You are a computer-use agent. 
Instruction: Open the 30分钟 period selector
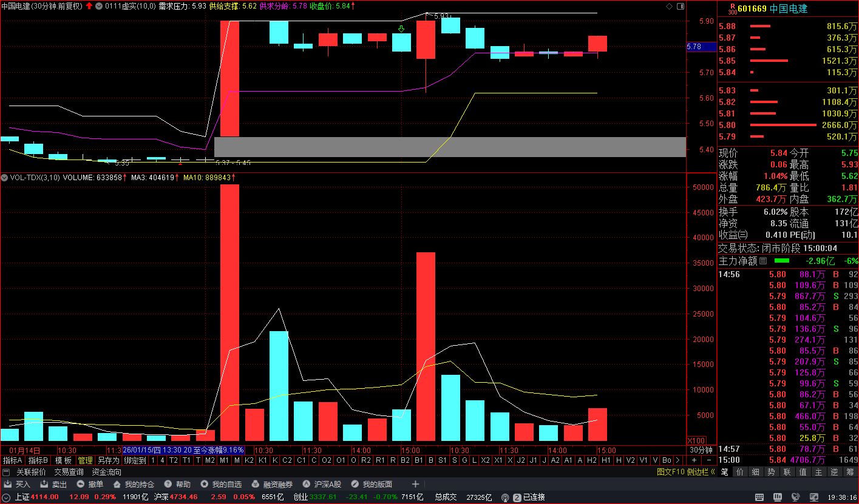[701, 450]
